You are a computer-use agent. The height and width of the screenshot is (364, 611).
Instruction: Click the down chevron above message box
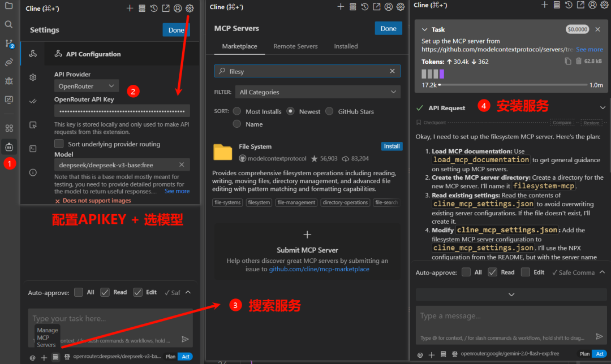click(x=511, y=294)
